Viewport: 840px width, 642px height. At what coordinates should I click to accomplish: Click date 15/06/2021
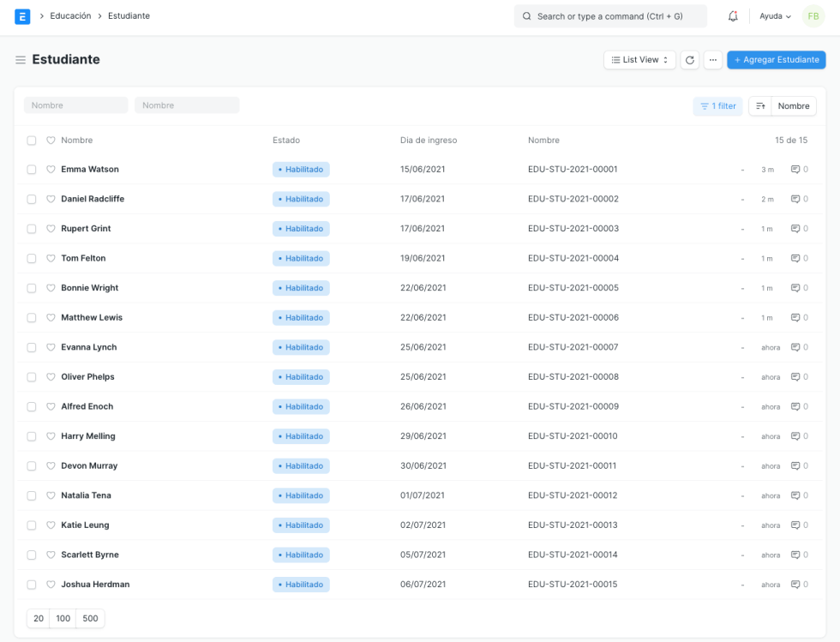pyautogui.click(x=423, y=170)
